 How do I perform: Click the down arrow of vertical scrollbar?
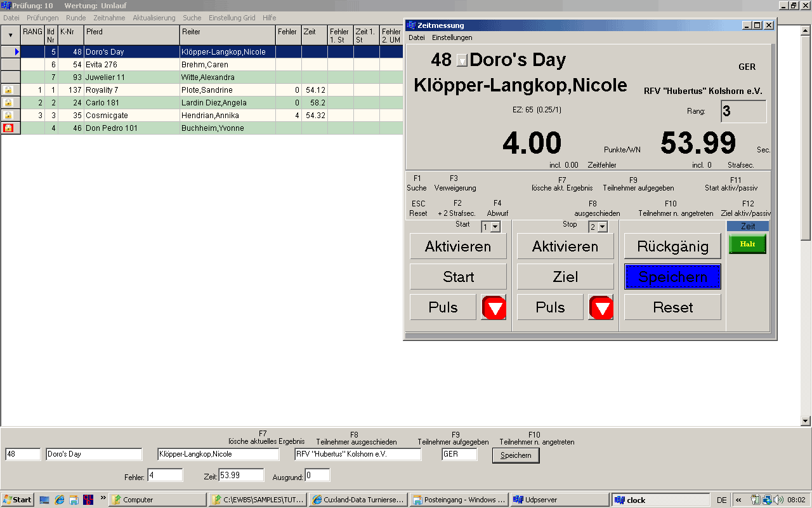[x=806, y=420]
